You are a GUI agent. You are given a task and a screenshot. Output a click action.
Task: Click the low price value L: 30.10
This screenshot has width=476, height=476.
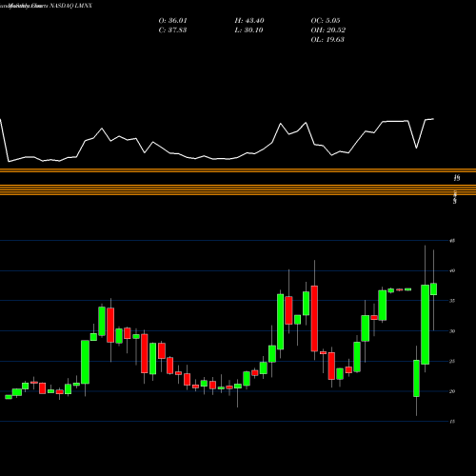tap(248, 30)
